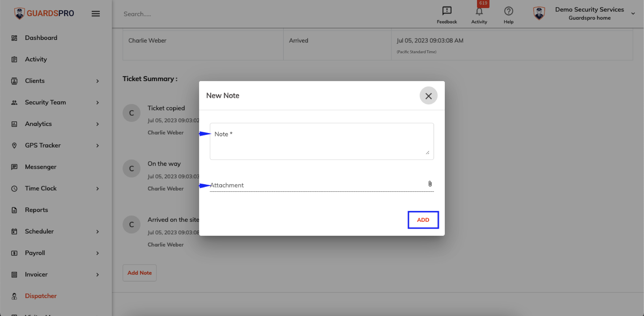
Task: Click the GPS Tracker pin icon
Action: (x=14, y=146)
